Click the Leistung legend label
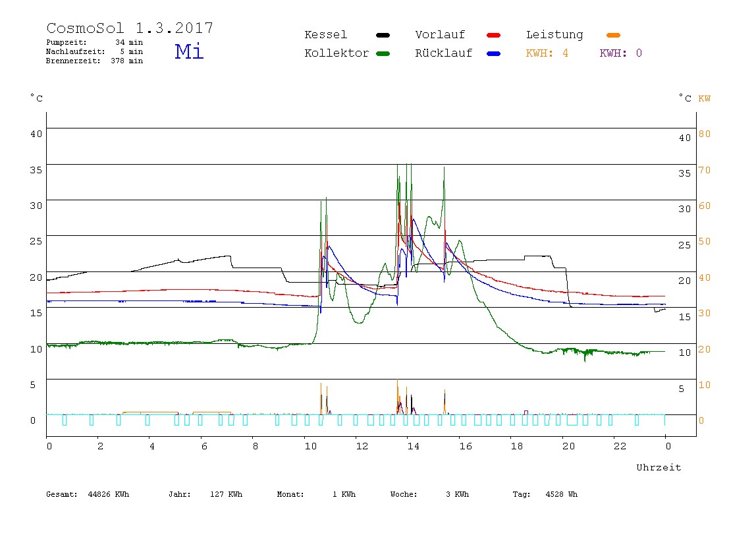The width and height of the screenshot is (756, 535). [x=554, y=35]
